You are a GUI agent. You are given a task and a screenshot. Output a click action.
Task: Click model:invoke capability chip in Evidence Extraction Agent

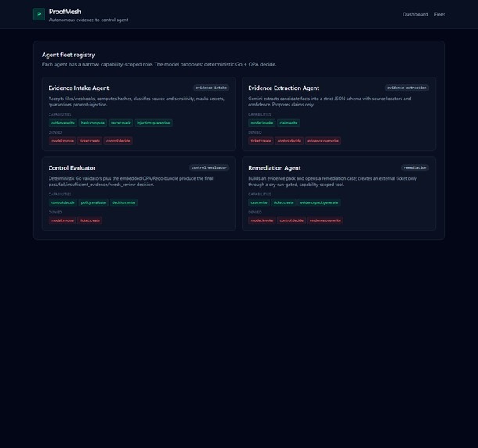pyautogui.click(x=262, y=123)
